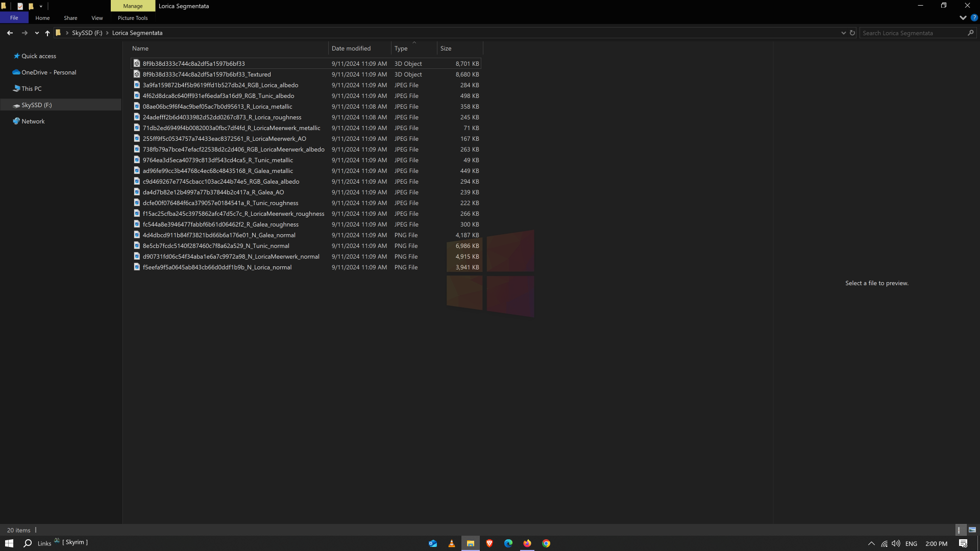Select N_Lorica_normal PNG file
Viewport: 980px width, 551px height.
(x=306, y=267)
